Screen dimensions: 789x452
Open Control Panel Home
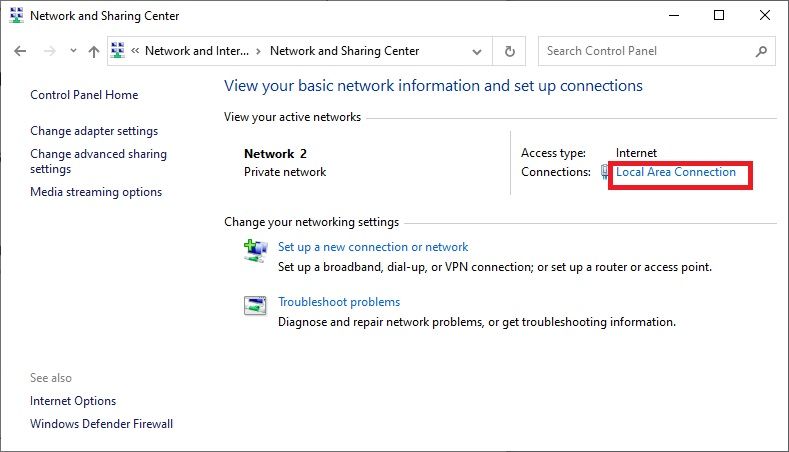[x=84, y=95]
